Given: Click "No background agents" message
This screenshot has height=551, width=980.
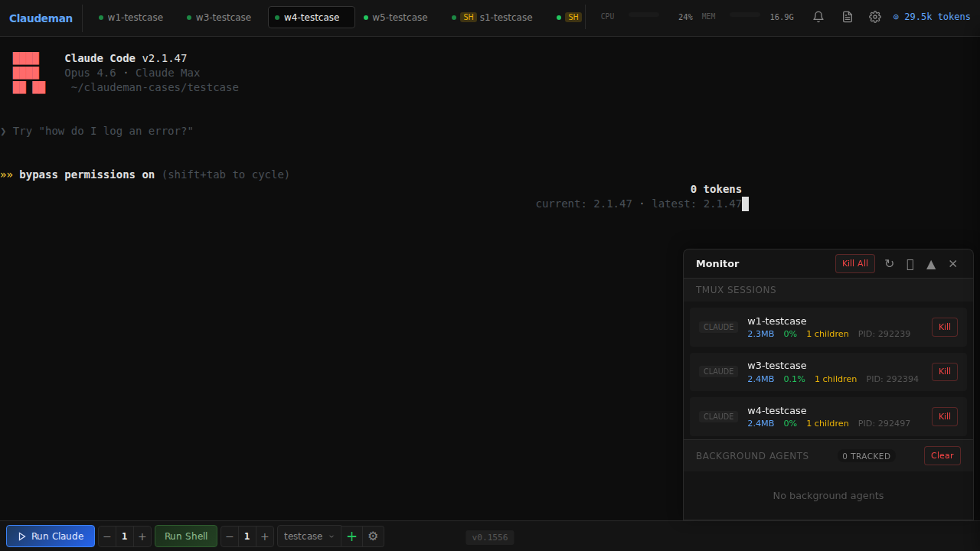Looking at the screenshot, I should 828,496.
